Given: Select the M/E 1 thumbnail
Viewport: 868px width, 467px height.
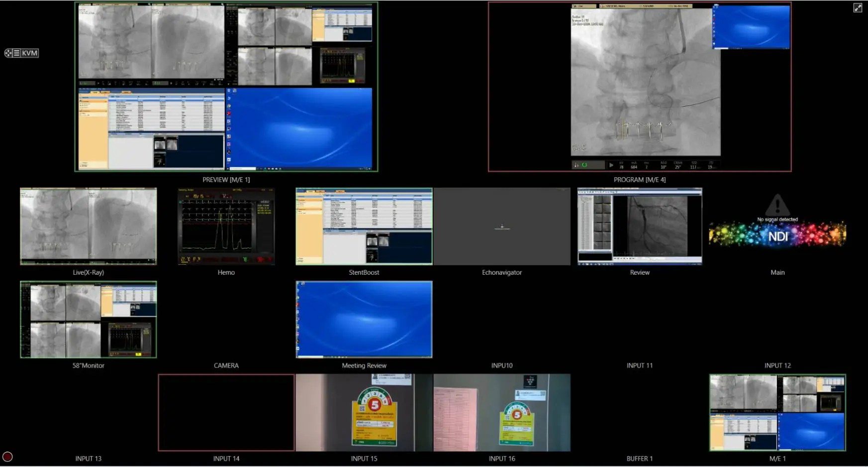Looking at the screenshot, I should (777, 413).
